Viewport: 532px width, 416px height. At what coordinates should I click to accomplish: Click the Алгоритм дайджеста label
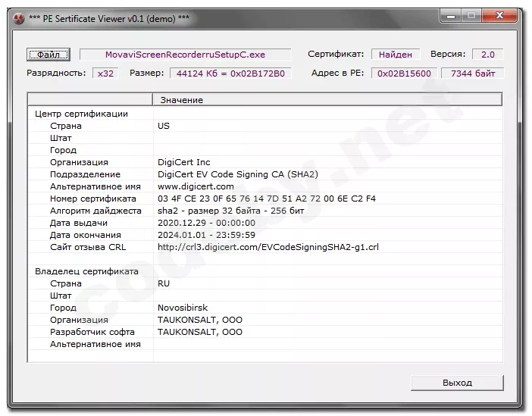95,211
